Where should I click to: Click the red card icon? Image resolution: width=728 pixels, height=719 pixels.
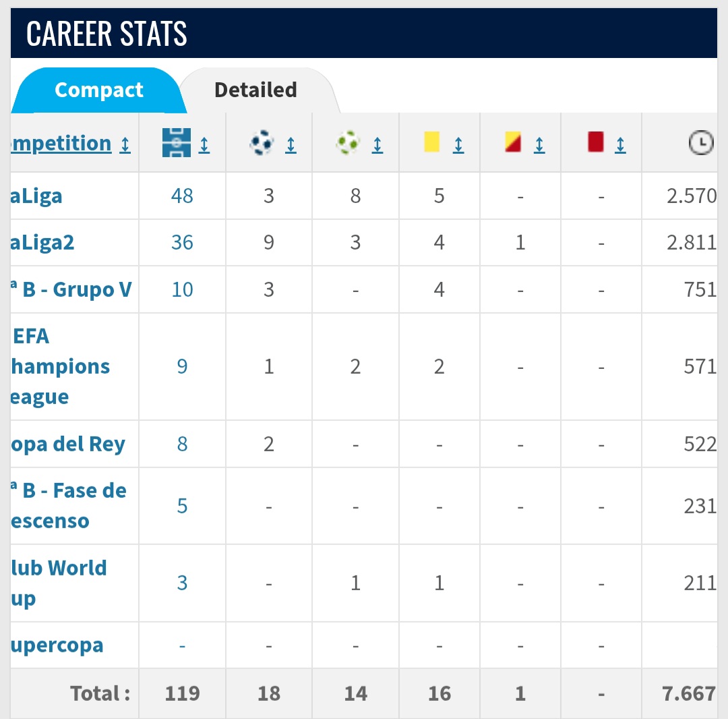(596, 142)
